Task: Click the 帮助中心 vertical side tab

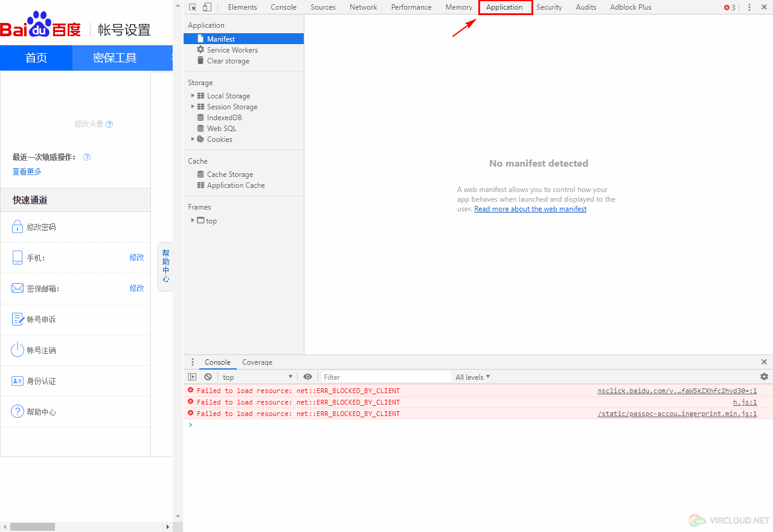Action: (x=165, y=266)
